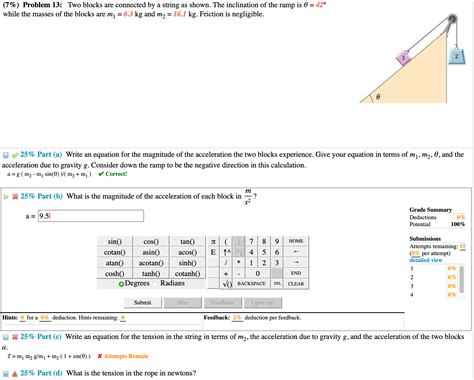Click the atan() key
This screenshot has height=380, width=474.
coord(115,263)
